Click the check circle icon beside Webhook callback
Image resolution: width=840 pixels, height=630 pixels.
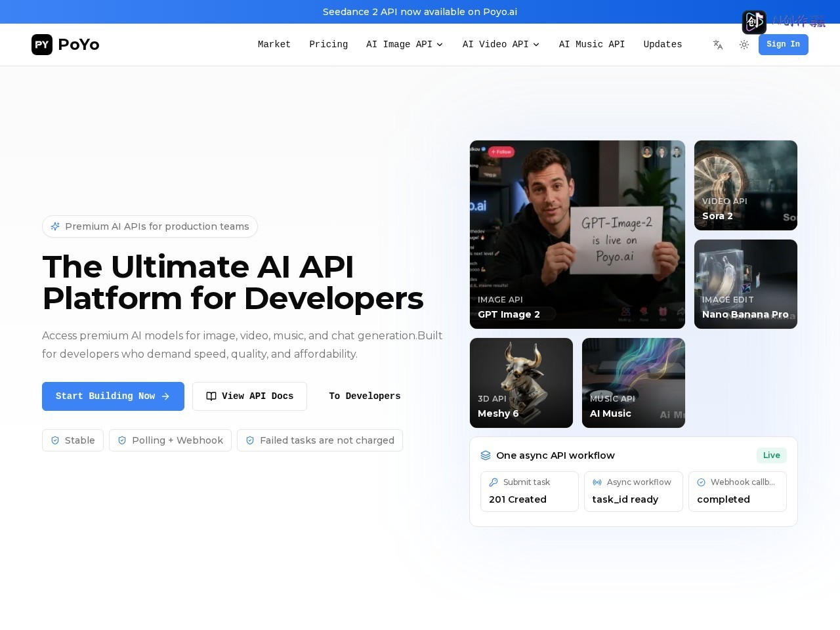click(701, 482)
